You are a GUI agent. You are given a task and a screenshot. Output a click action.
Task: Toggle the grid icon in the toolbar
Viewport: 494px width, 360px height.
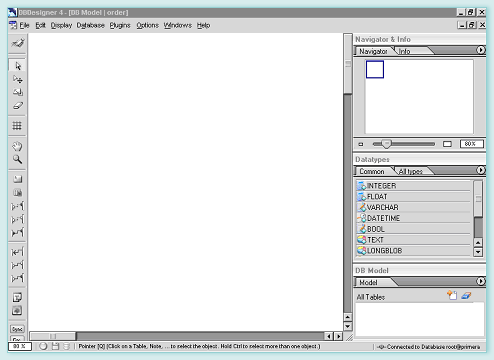point(17,126)
